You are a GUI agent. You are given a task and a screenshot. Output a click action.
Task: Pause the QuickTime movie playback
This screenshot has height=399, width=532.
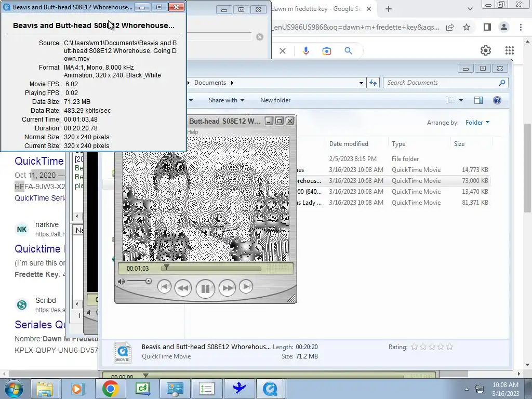(x=205, y=289)
